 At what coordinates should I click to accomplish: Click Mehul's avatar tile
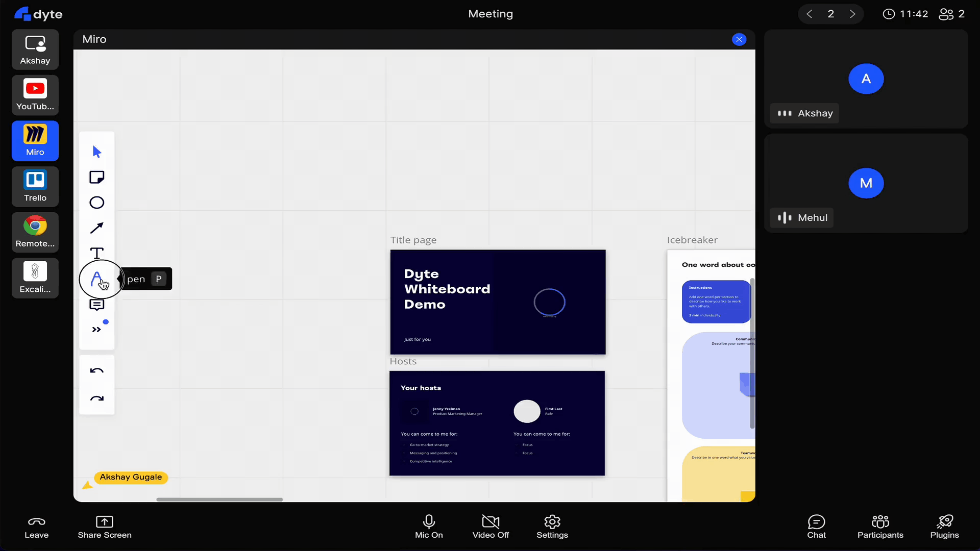tap(866, 183)
